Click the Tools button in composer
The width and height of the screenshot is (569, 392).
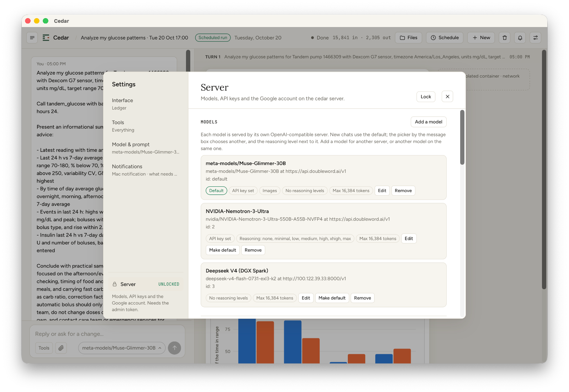click(x=44, y=348)
